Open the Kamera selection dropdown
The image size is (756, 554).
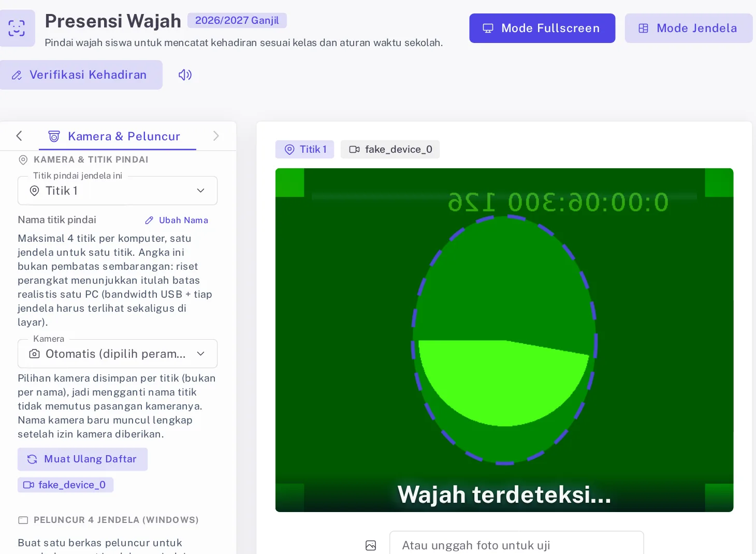tap(118, 354)
